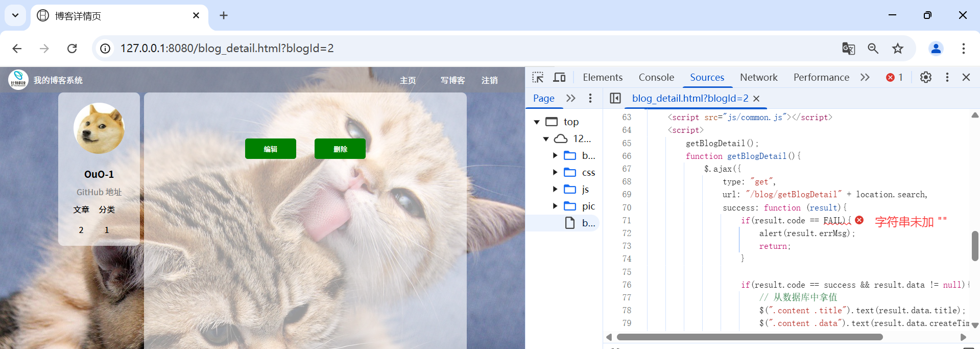Click the red error count badge

click(x=894, y=77)
